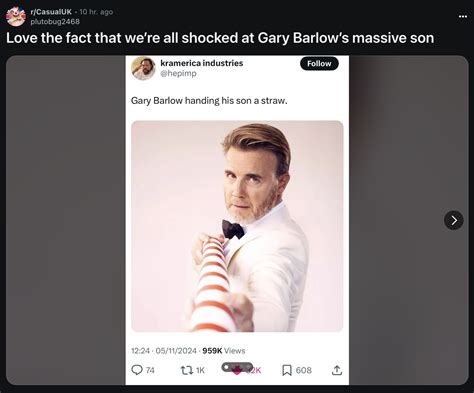
Task: Follow kramerica industries
Action: [319, 64]
